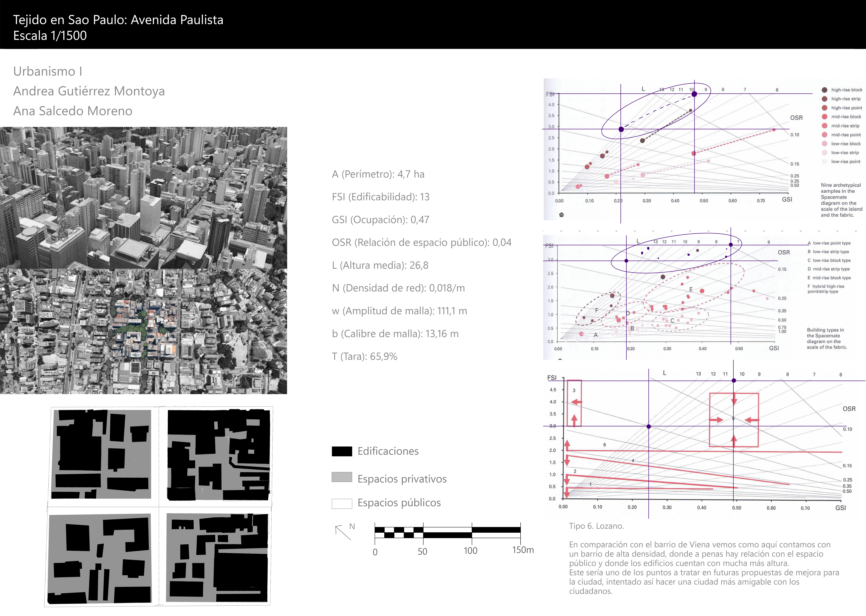Click the purple dot at FSI 3.0 in bottom diagram
This screenshot has height=616, width=866.
tap(649, 427)
